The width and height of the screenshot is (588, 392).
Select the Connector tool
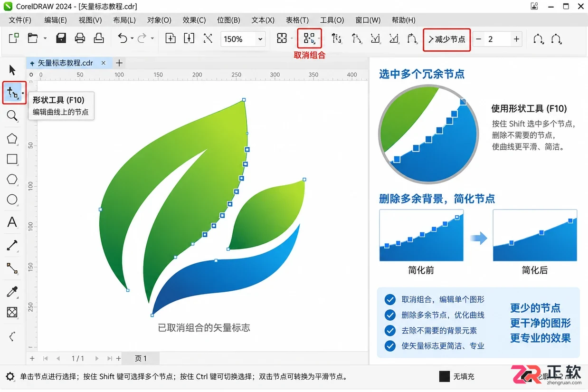point(12,268)
